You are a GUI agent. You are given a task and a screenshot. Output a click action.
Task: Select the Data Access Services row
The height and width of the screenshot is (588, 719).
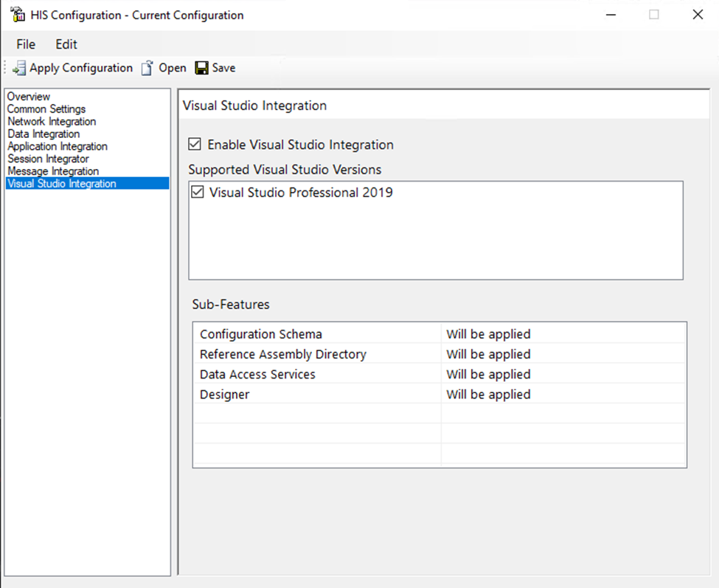coord(440,374)
